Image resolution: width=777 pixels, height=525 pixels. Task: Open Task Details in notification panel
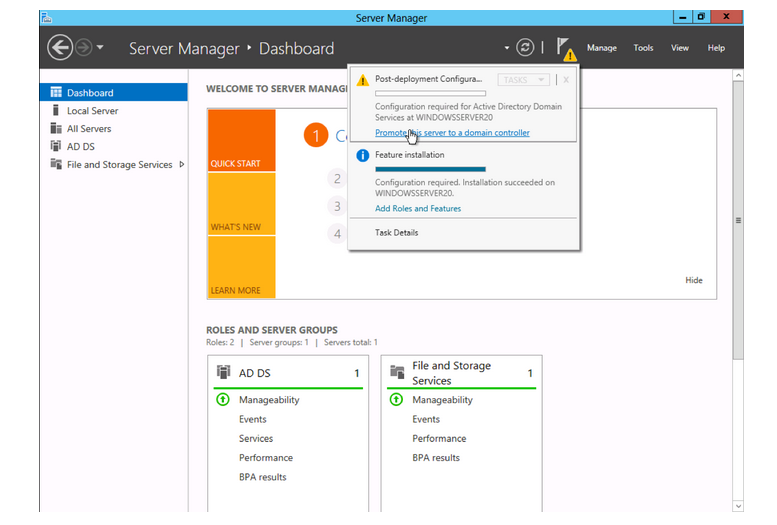tap(396, 233)
